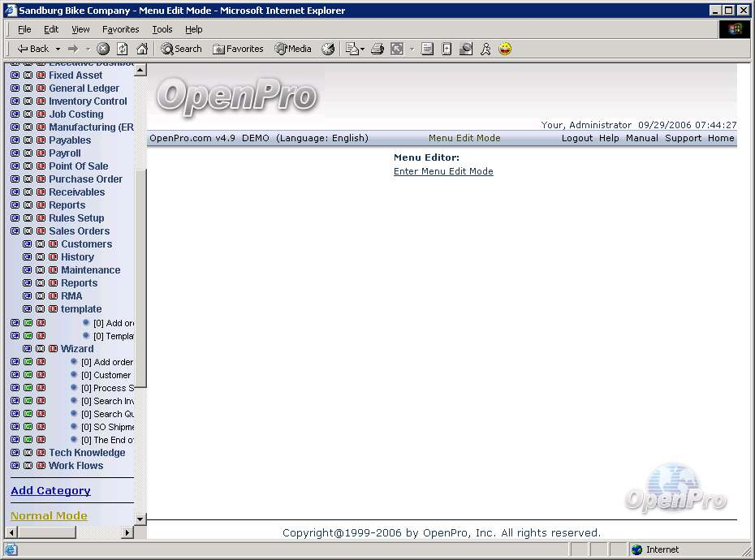Click the red delete icon beside Payroll
Image resolution: width=755 pixels, height=560 pixels.
41,153
